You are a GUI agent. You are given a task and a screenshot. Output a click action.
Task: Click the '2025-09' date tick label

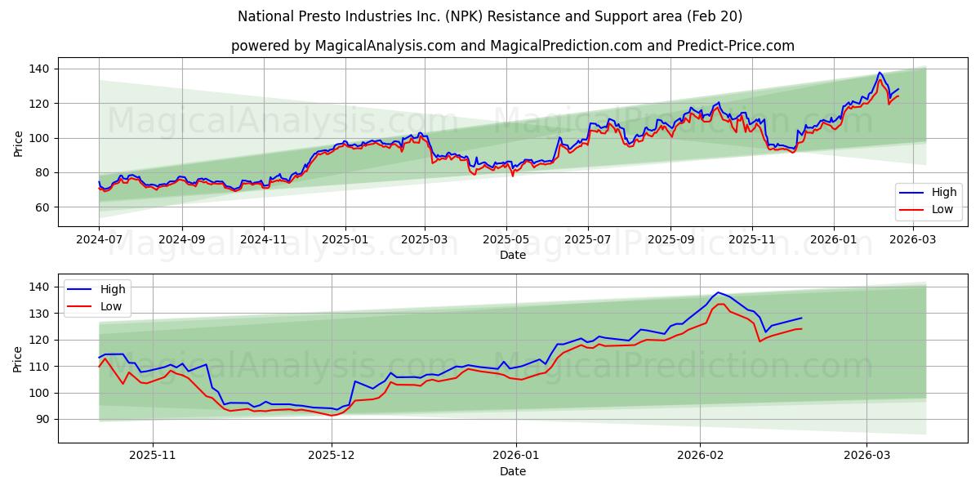tap(670, 241)
